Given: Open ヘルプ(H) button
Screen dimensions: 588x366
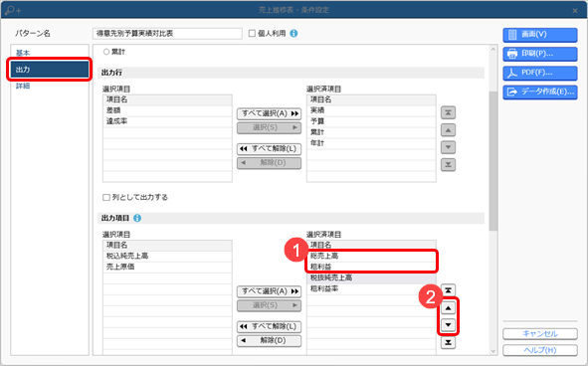Looking at the screenshot, I should (540, 350).
